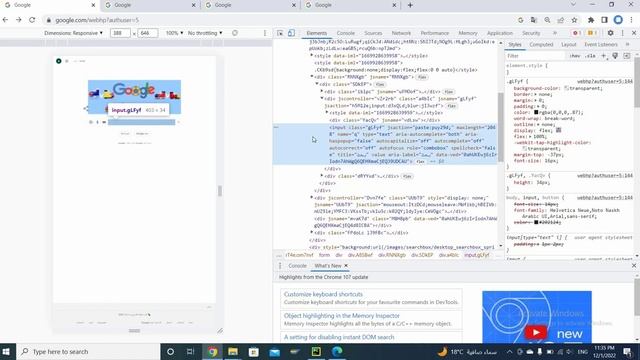Open Event Listeners tab
The width and height of the screenshot is (640, 360).
[x=601, y=44]
